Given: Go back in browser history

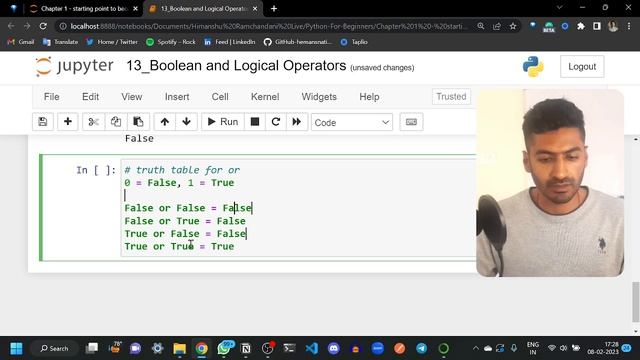Looking at the screenshot, I should [x=11, y=26].
